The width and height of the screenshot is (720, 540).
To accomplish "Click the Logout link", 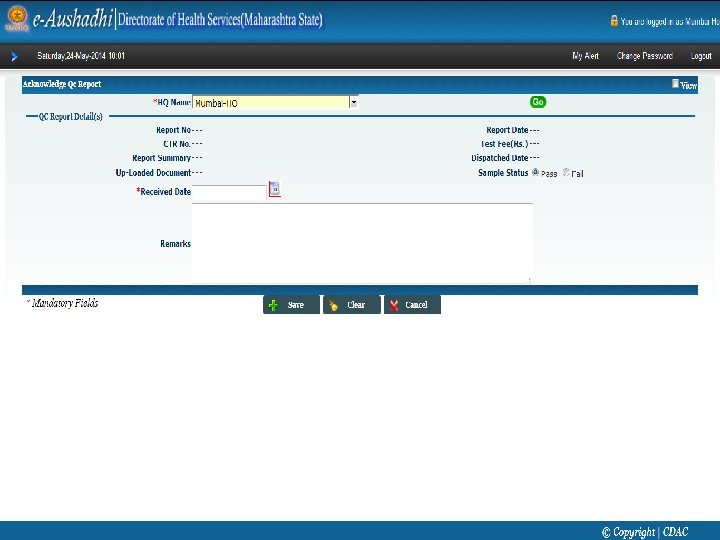I will tap(701, 56).
